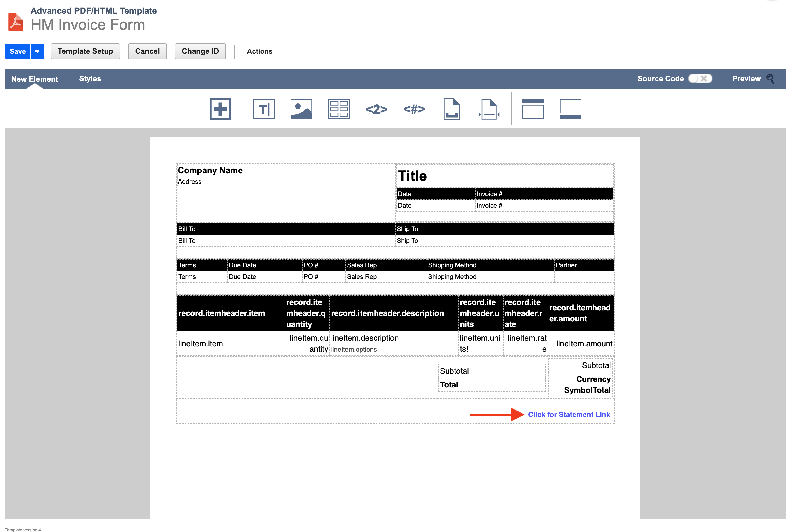The height and width of the screenshot is (532, 792).
Task: Select the black Sales Rep header cell
Action: [386, 265]
